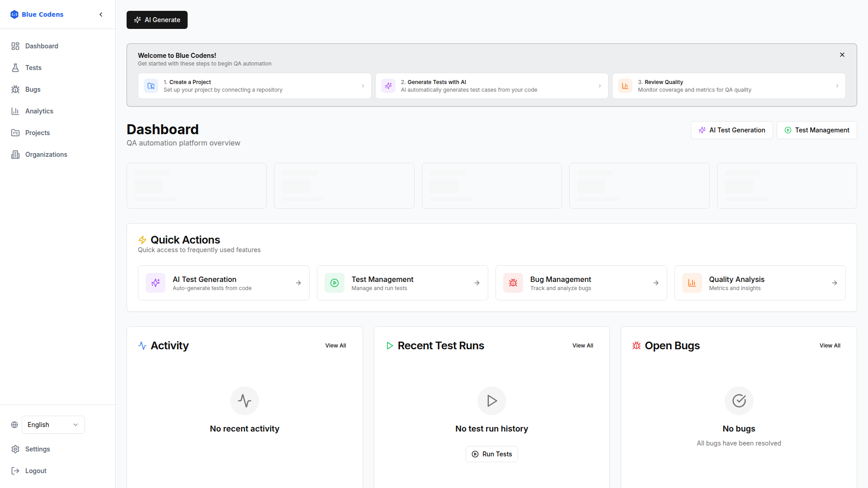The image size is (868, 488).
Task: Go to the Bugs menu label
Action: (33, 89)
